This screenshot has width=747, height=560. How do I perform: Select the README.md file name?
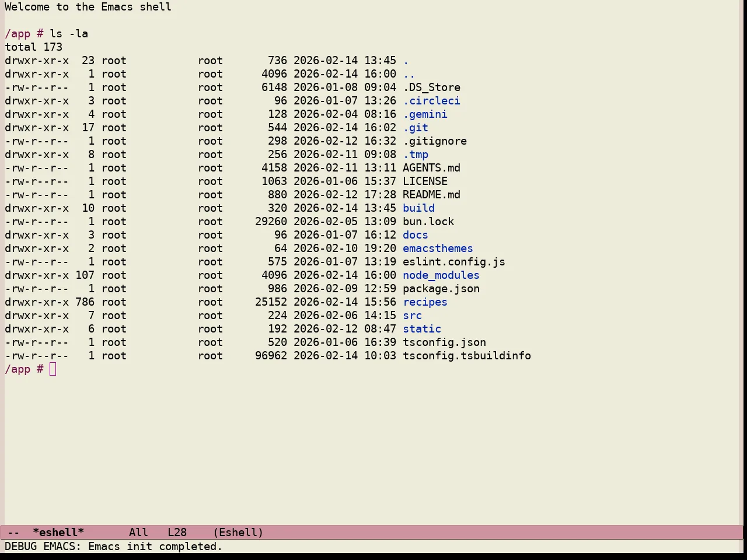coord(431,195)
